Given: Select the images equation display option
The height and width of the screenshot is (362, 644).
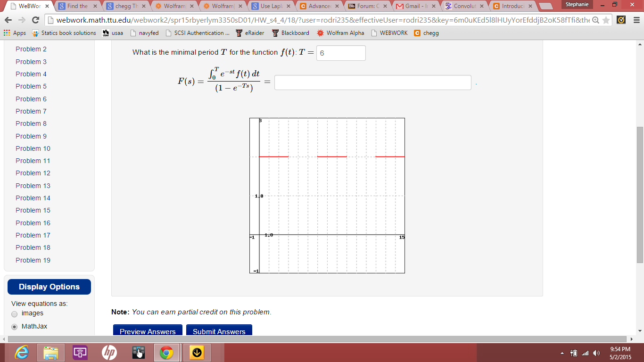Looking at the screenshot, I should click(14, 313).
